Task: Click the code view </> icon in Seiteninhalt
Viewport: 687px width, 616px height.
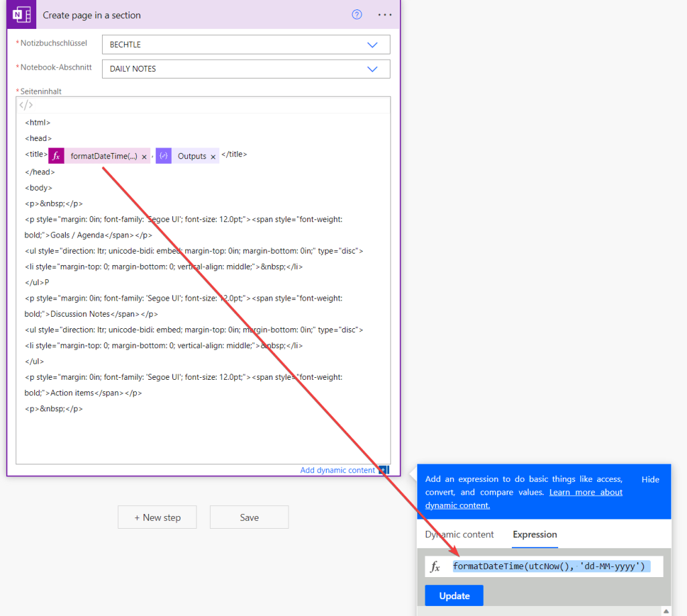Action: coord(25,105)
